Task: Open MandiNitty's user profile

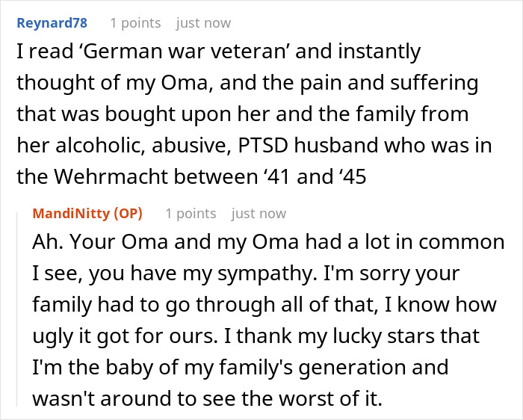Action: click(72, 214)
